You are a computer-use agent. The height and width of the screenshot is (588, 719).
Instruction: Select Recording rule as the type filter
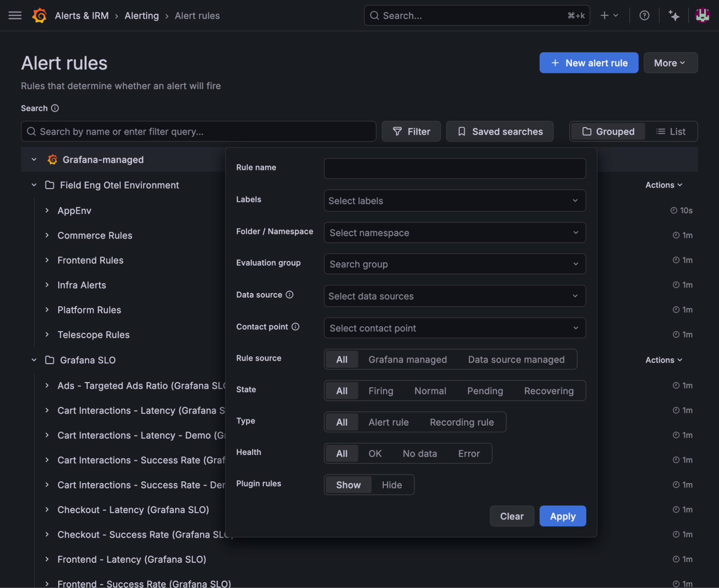point(461,422)
